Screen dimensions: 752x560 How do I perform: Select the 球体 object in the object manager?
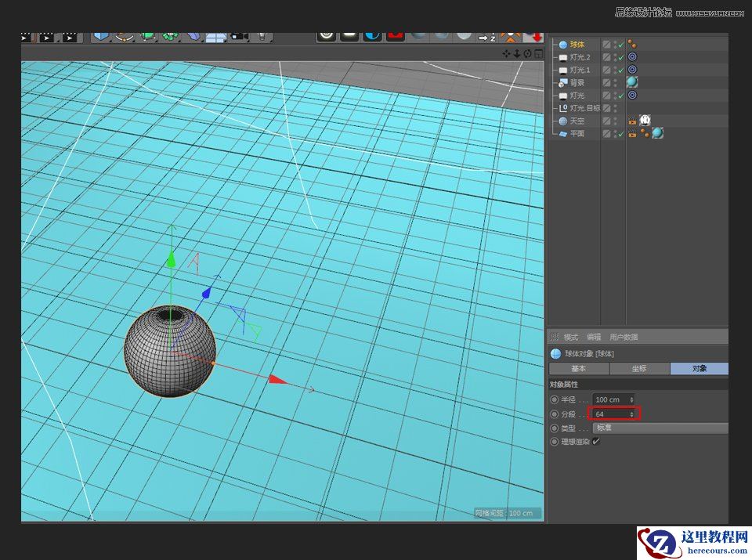[x=576, y=44]
